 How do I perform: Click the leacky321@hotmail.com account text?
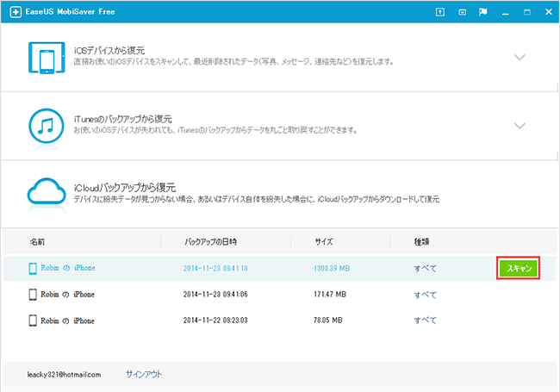pos(64,375)
